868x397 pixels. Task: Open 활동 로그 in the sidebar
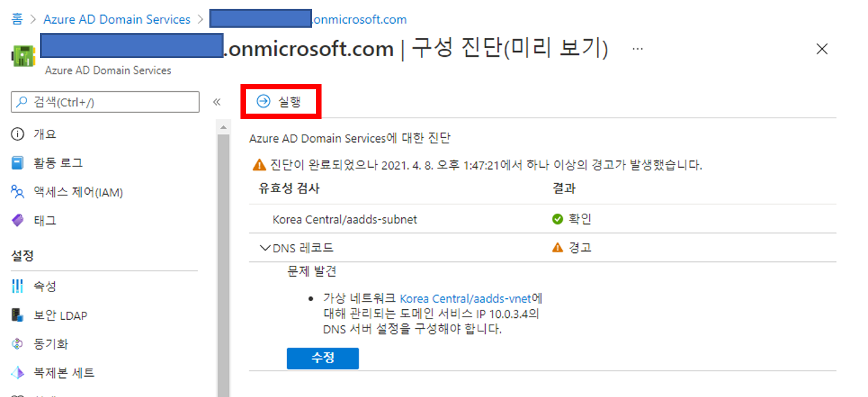tap(58, 163)
